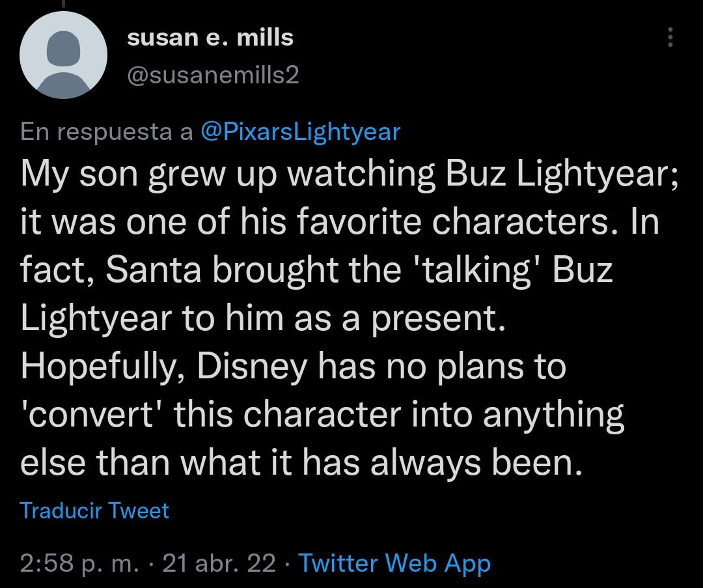Open the Twitter Web App source link
703x588 pixels.
point(394,563)
